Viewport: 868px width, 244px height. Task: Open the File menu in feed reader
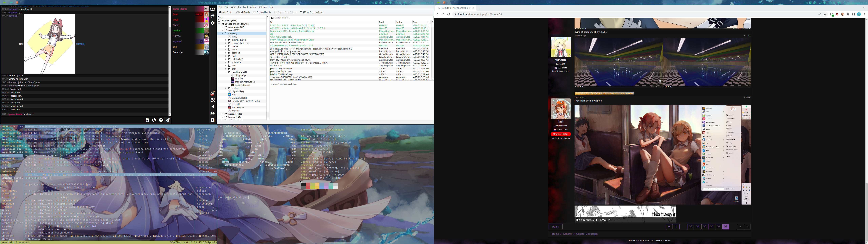(x=220, y=7)
